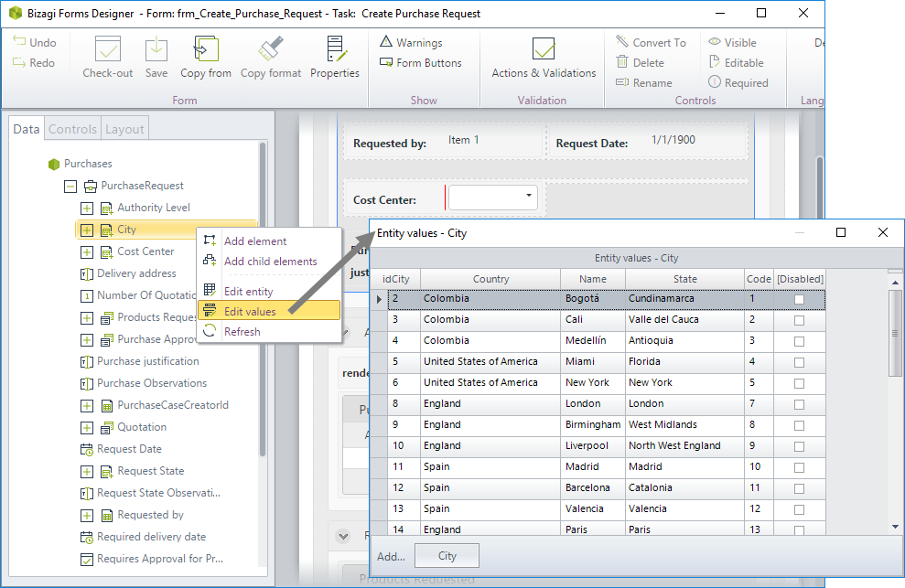The image size is (905, 588).
Task: Collapse the PurchaseRequest node
Action: coord(70,187)
